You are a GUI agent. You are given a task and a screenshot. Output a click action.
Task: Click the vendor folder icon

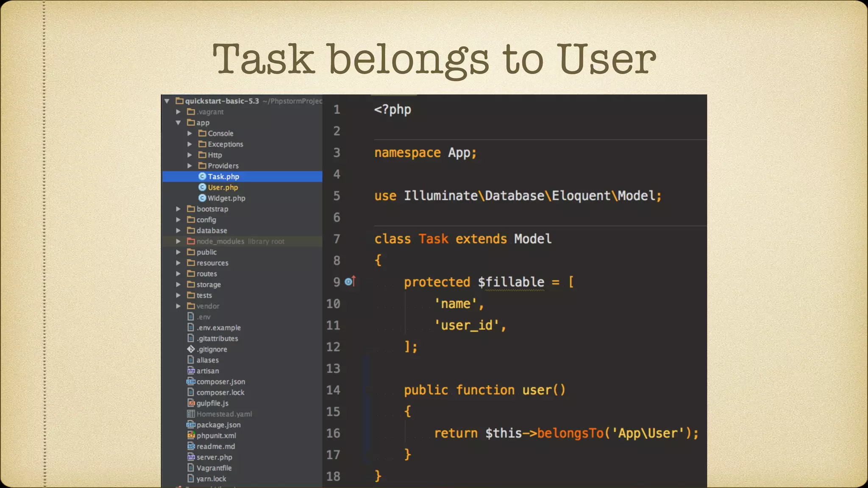(x=191, y=306)
